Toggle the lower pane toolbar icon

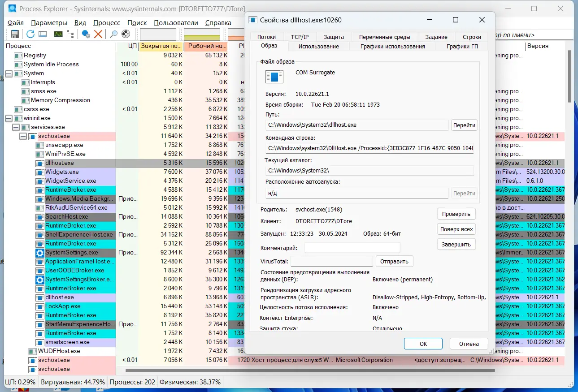43,34
